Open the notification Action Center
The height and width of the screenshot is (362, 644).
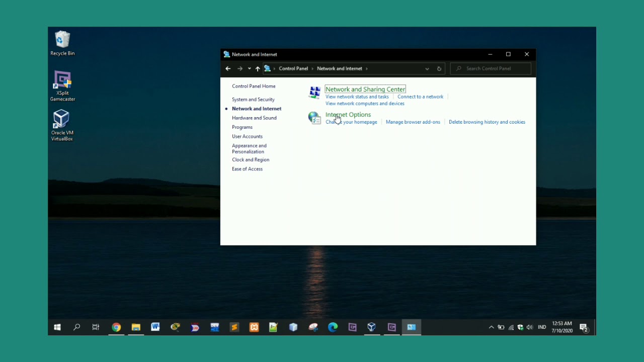coord(584,328)
